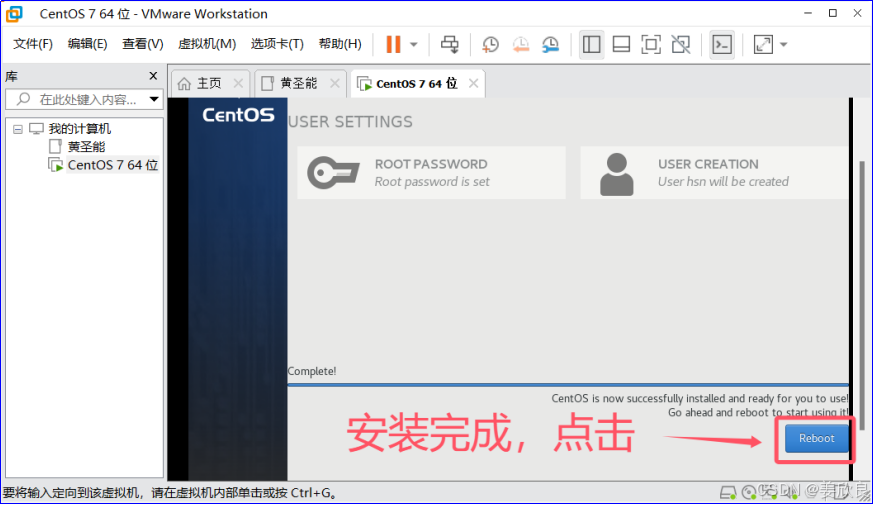This screenshot has width=874, height=505.
Task: Close the 主页 tab
Action: coord(238,83)
